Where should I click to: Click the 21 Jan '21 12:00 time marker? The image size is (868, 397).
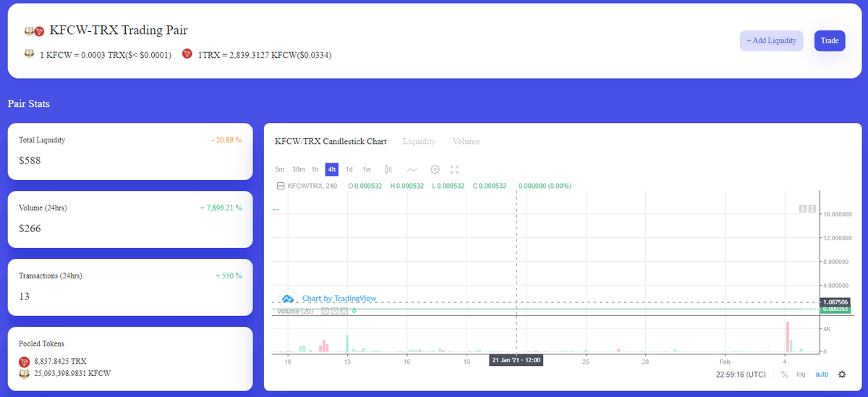tap(516, 359)
